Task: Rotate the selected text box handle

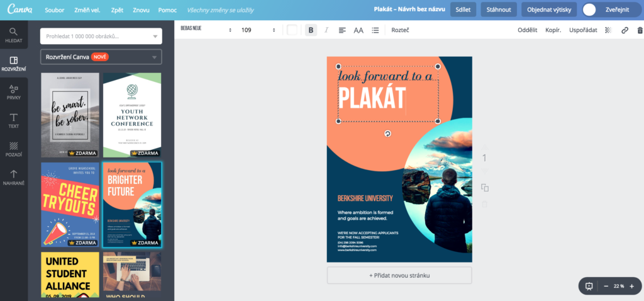Action: pyautogui.click(x=387, y=133)
